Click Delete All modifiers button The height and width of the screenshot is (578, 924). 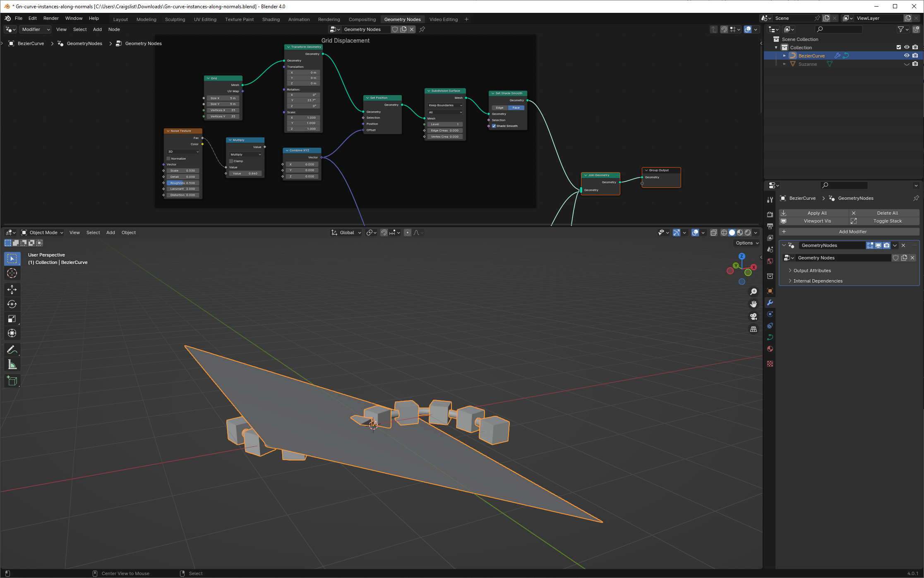click(x=884, y=213)
